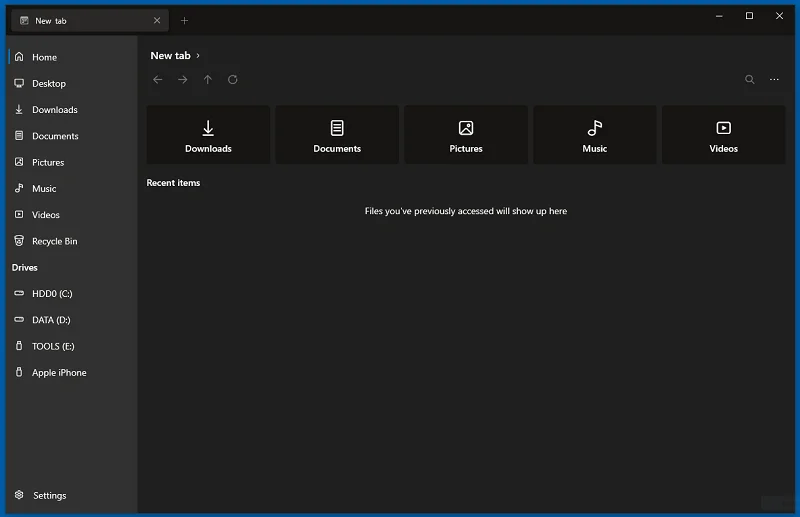
Task: Open the Recycle Bin
Action: (71, 241)
